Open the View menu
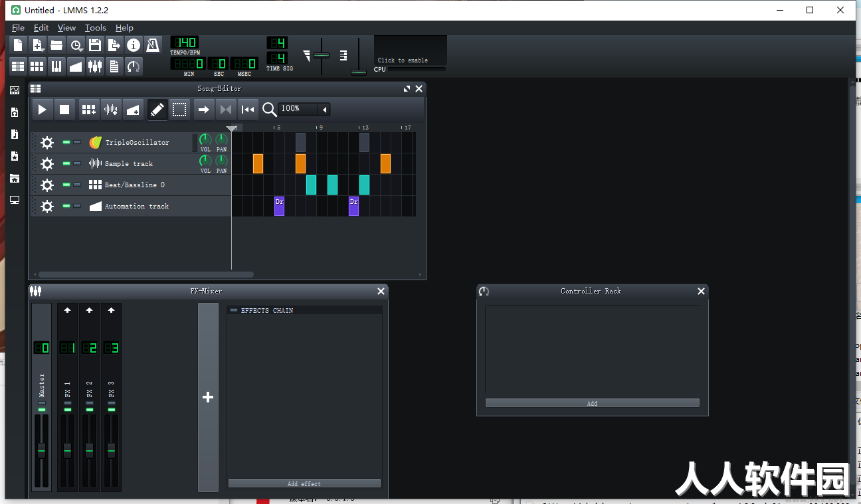861x504 pixels. pos(66,28)
